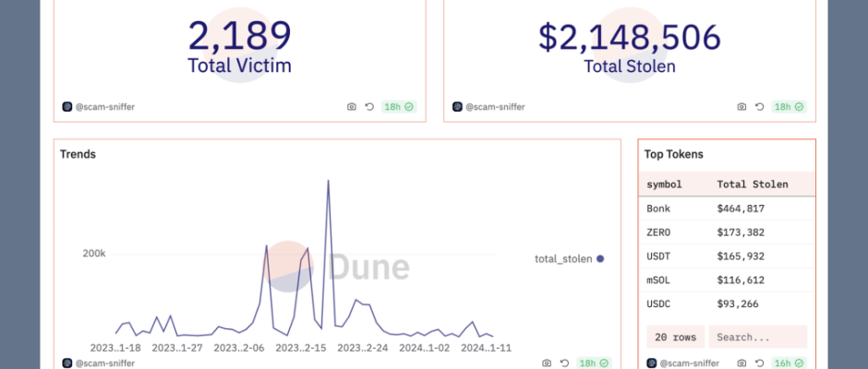
Task: Sort table by Total Stolen column
Action: (753, 184)
